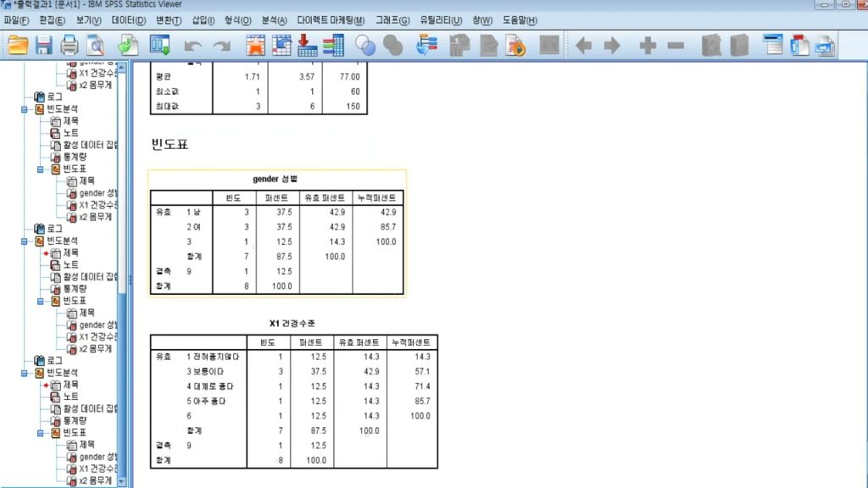Open the 그래프(G) menu
The image size is (868, 488).
[x=392, y=20]
